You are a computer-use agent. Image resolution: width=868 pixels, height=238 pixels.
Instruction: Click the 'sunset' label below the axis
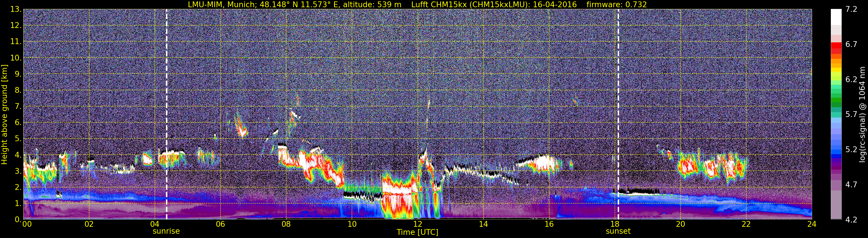(618, 231)
